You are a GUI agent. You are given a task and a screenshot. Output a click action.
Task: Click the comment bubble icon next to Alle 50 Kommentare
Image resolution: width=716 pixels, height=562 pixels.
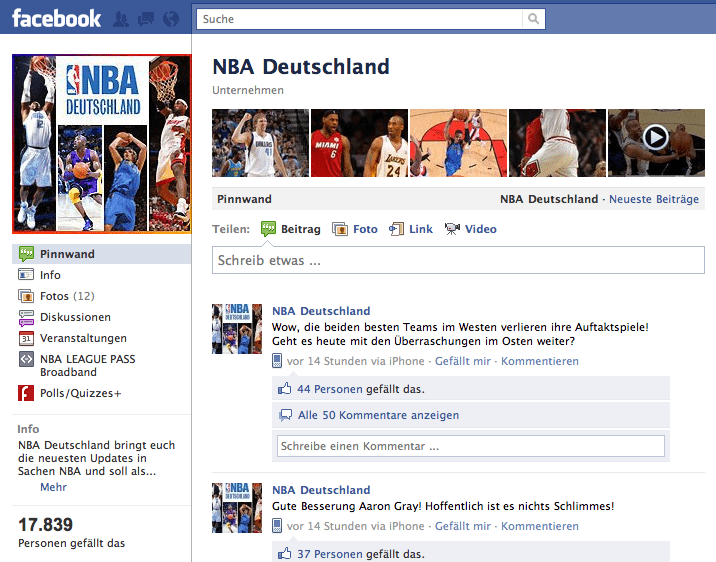click(x=285, y=415)
